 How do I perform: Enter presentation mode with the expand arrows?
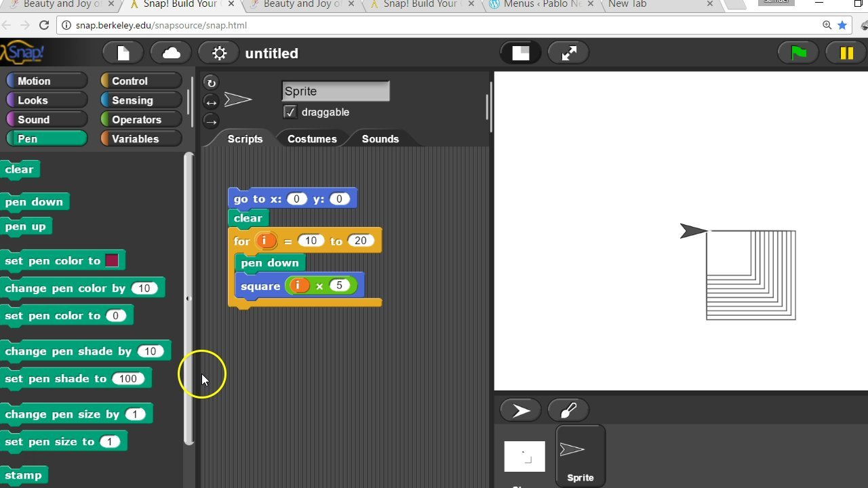(x=568, y=52)
